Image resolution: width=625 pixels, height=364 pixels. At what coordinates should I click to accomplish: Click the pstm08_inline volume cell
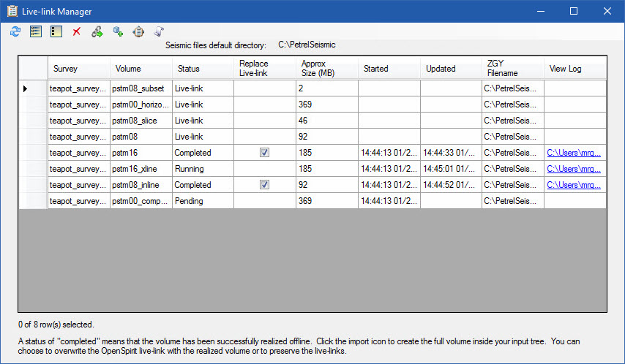[141, 185]
